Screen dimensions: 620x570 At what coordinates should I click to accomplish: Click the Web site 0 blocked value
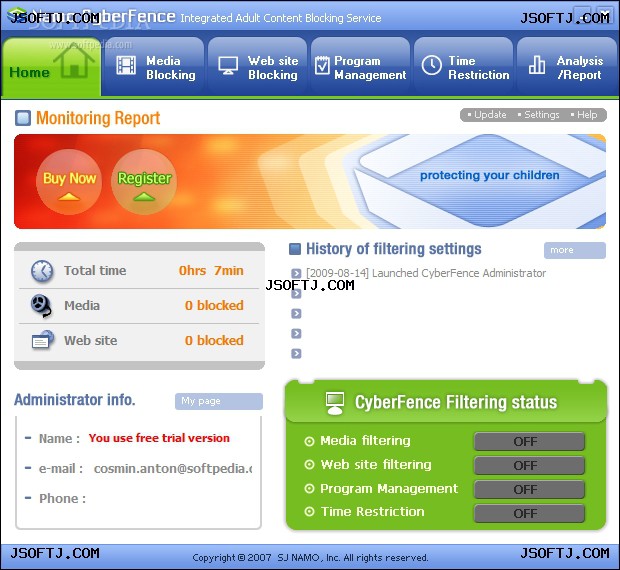coord(214,340)
